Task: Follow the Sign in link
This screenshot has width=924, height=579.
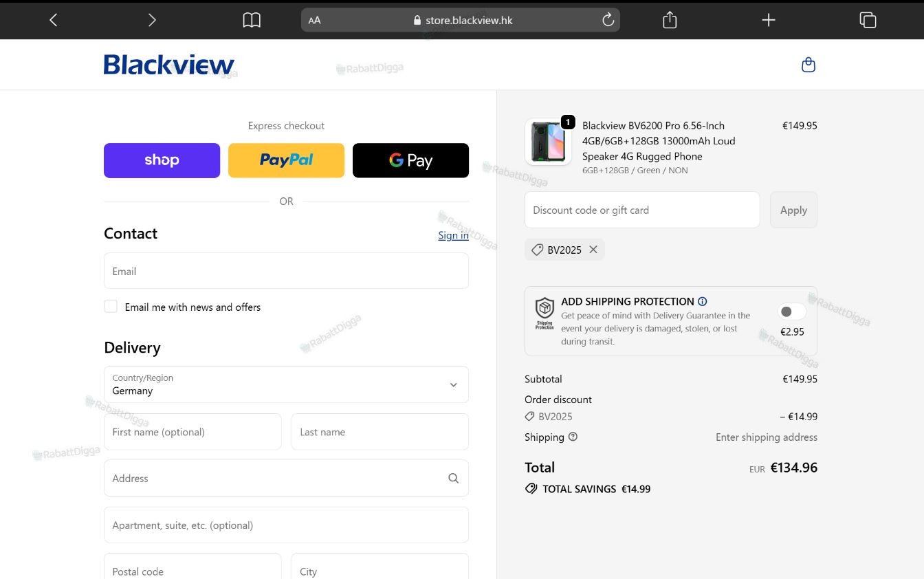Action: click(453, 235)
